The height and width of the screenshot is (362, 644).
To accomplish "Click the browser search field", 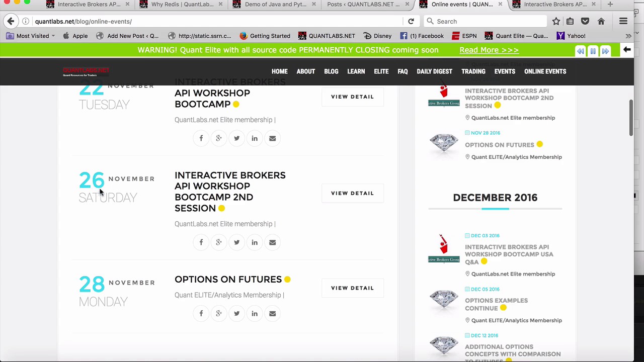I will [x=486, y=21].
